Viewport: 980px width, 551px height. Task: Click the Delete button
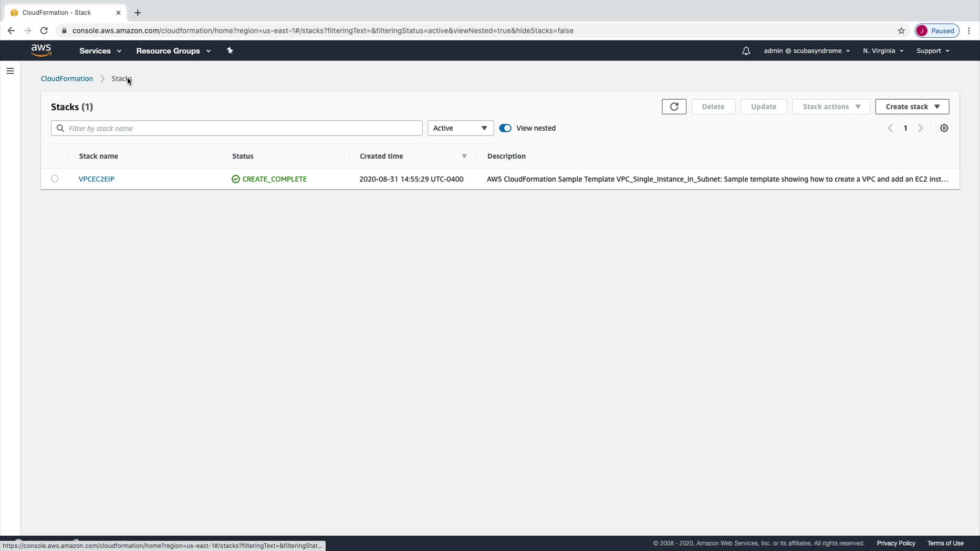pyautogui.click(x=713, y=107)
